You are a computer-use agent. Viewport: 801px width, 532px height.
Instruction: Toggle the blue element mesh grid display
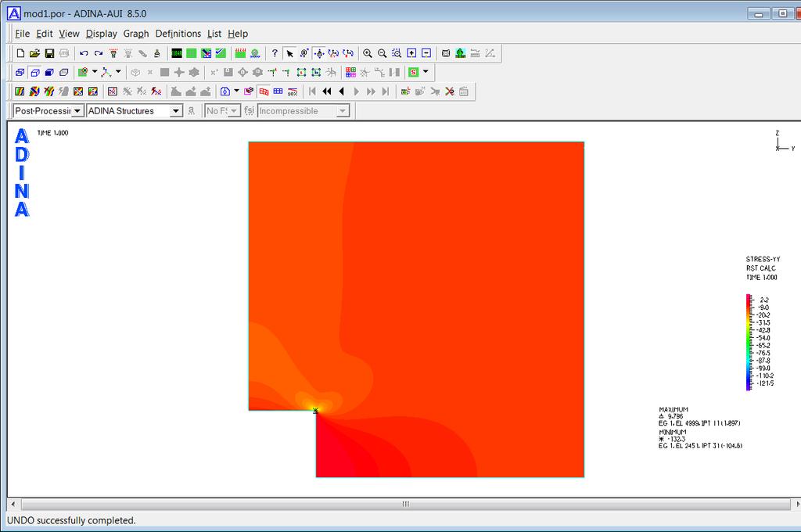coord(278,92)
